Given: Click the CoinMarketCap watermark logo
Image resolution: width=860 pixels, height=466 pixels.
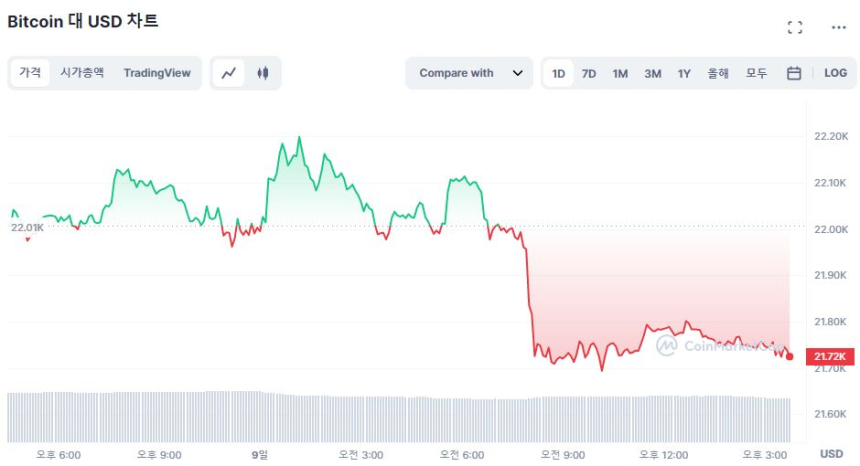Looking at the screenshot, I should point(666,345).
